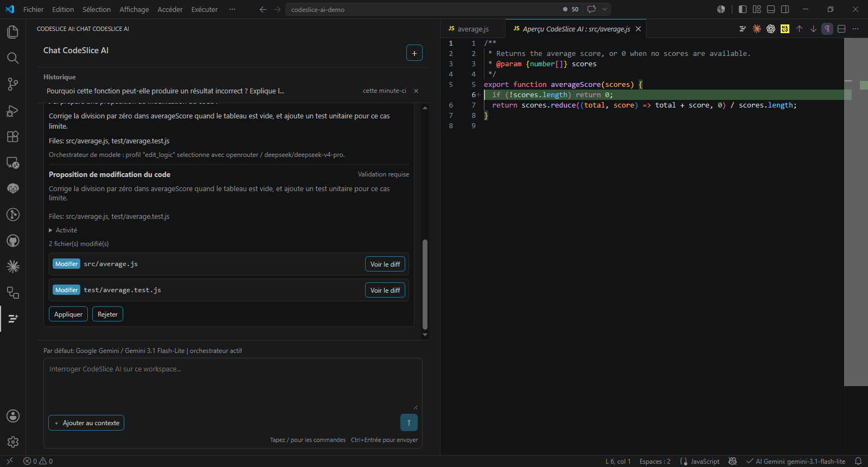Click the Appliquer button

[68, 314]
